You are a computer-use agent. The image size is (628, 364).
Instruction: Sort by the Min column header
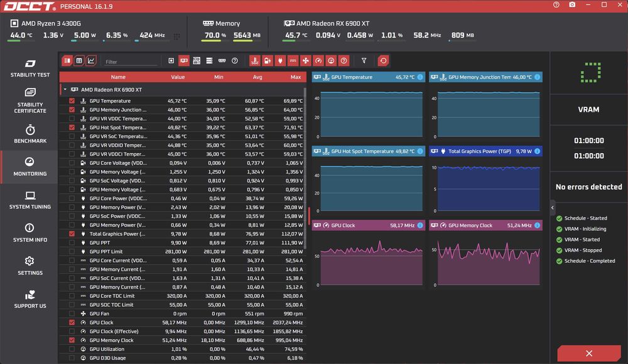(219, 77)
